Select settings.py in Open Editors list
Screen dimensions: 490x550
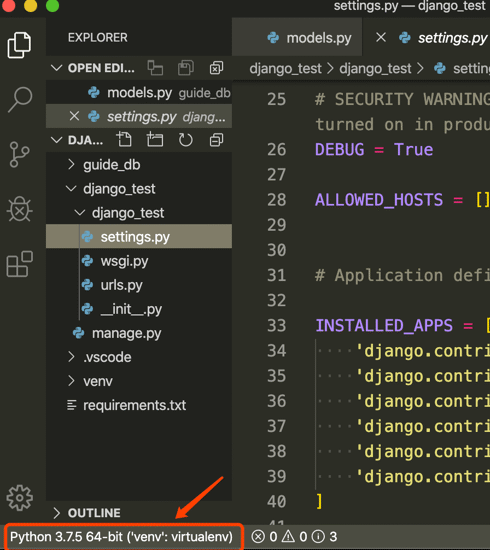point(139,116)
